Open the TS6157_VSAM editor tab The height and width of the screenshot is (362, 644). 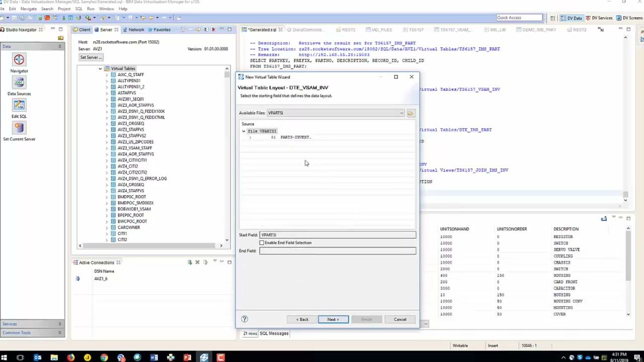point(452,30)
